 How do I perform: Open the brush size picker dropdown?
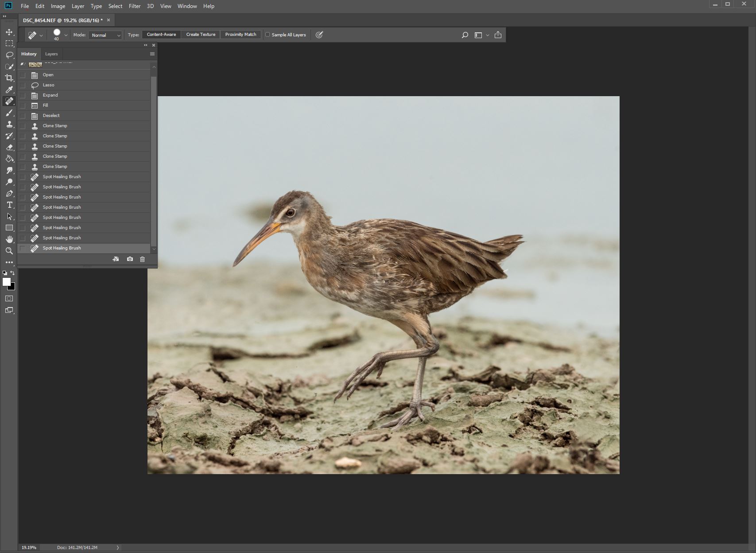[x=66, y=35]
